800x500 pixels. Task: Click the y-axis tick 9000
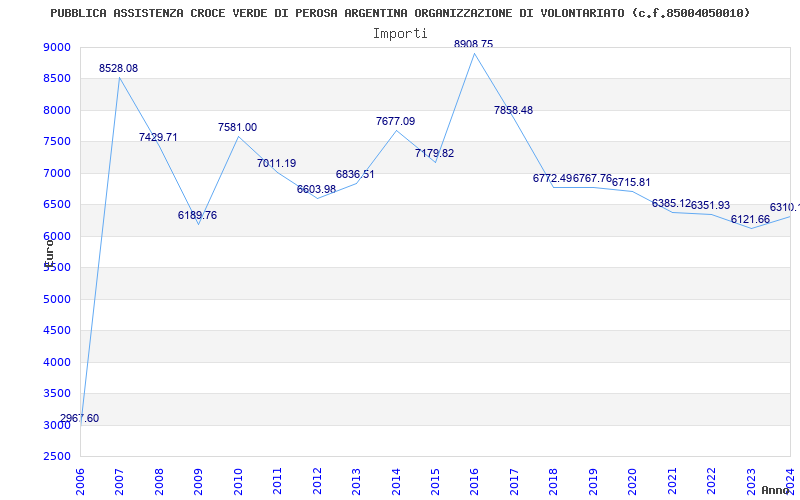[57, 47]
